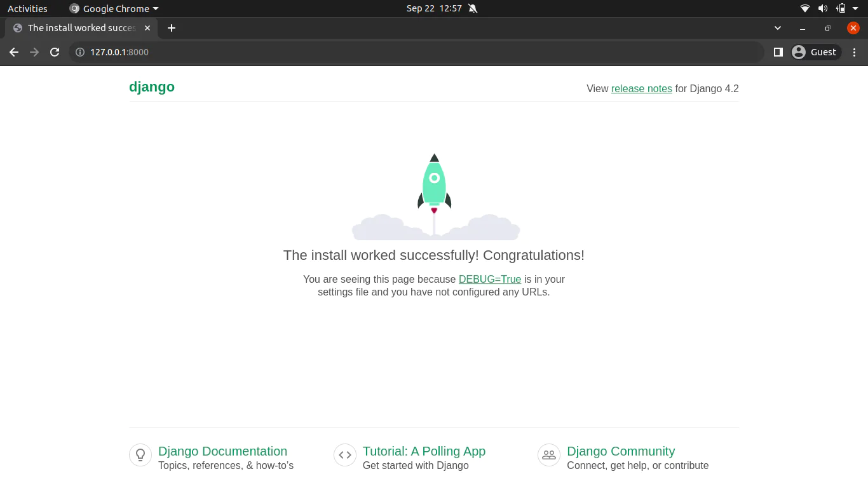Screen dimensions: 868x488
Task: Click 'Get started with Django' text
Action: tap(416, 466)
